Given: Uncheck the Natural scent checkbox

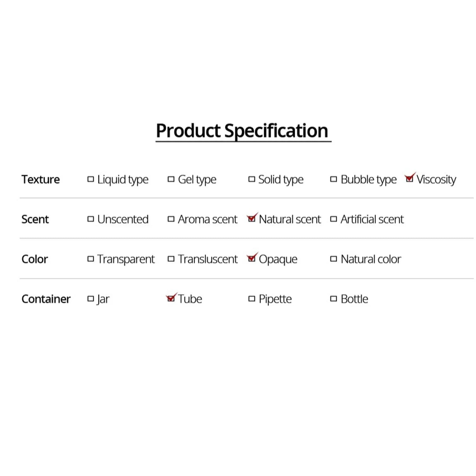Looking at the screenshot, I should tap(252, 219).
